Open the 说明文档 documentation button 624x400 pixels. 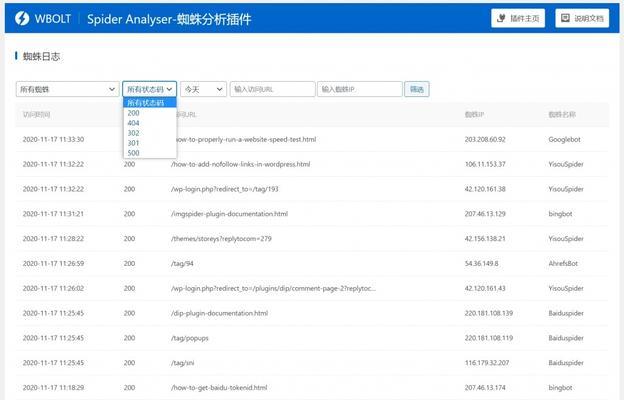pos(582,18)
